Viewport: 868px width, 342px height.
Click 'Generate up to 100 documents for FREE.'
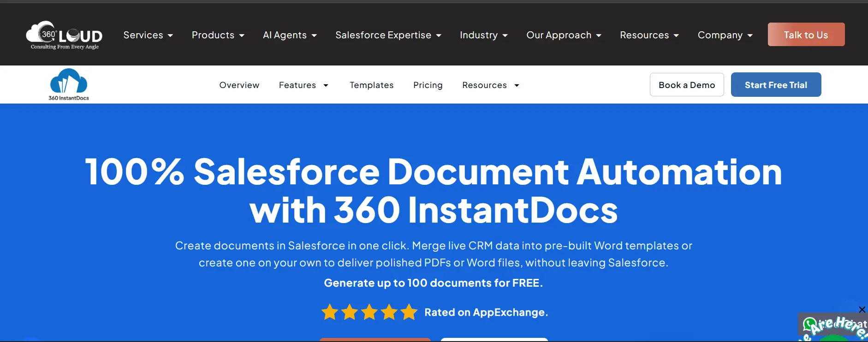point(434,283)
